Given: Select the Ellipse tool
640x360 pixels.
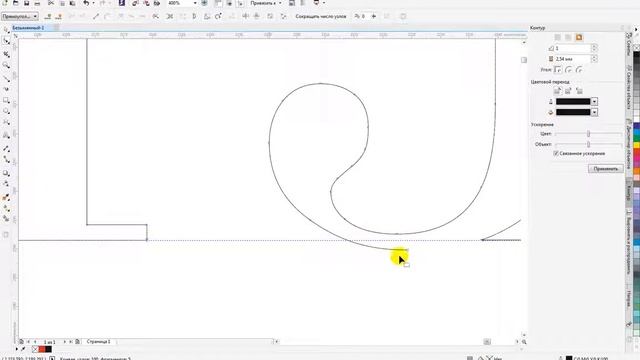Looking at the screenshot, I should tap(6, 111).
